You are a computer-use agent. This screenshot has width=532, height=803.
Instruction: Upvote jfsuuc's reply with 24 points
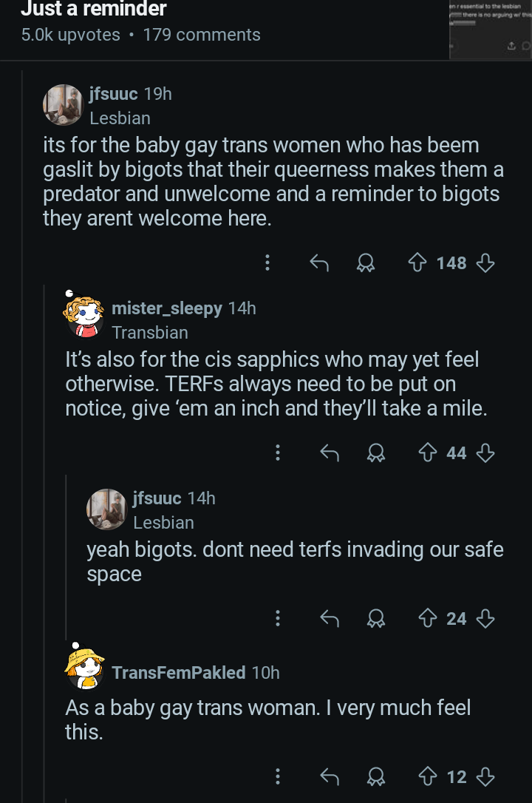pos(429,618)
